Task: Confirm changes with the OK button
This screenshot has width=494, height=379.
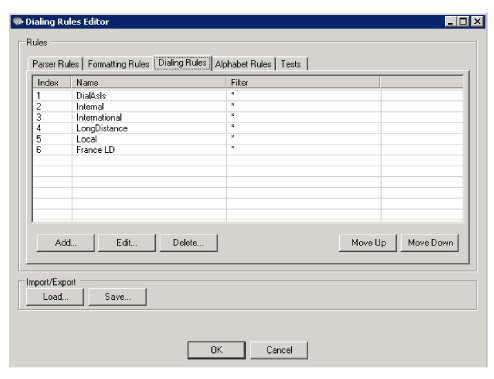Action: tap(216, 350)
